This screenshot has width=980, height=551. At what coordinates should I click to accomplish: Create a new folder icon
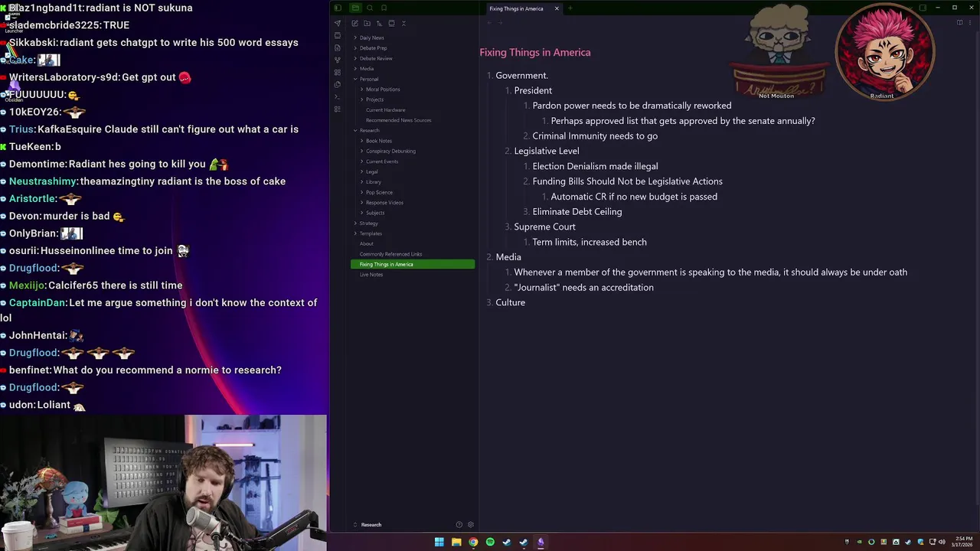click(x=367, y=23)
